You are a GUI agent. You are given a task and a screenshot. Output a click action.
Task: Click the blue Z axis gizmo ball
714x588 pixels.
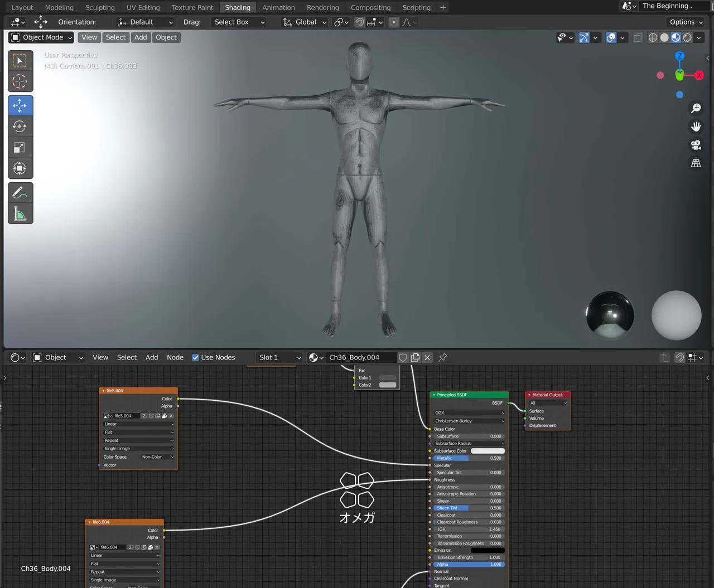coord(679,56)
